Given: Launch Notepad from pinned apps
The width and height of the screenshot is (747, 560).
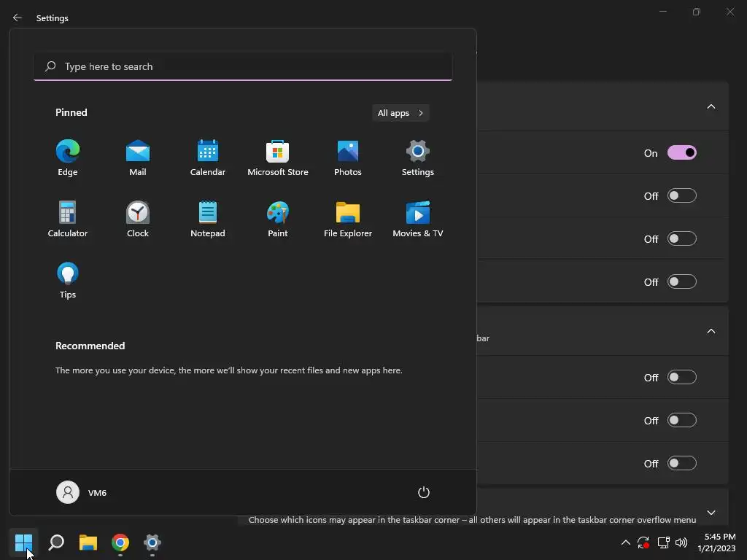Looking at the screenshot, I should 208,219.
